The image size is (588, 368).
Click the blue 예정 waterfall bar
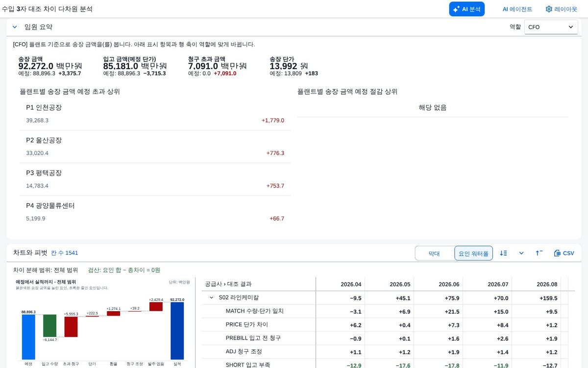[28, 337]
